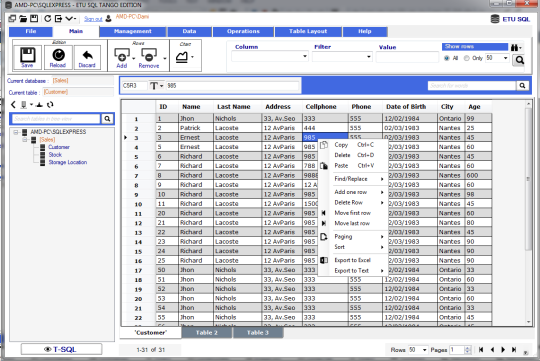The image size is (540, 361).
Task: Switch to the Management tab
Action: point(133,31)
